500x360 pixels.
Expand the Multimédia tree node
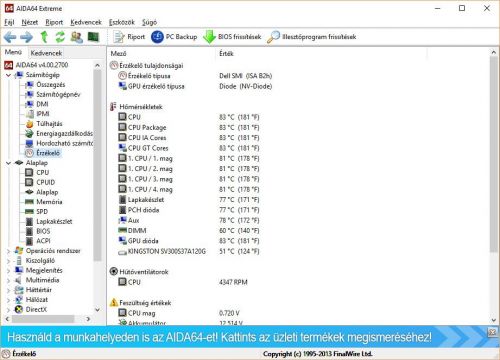point(8,280)
